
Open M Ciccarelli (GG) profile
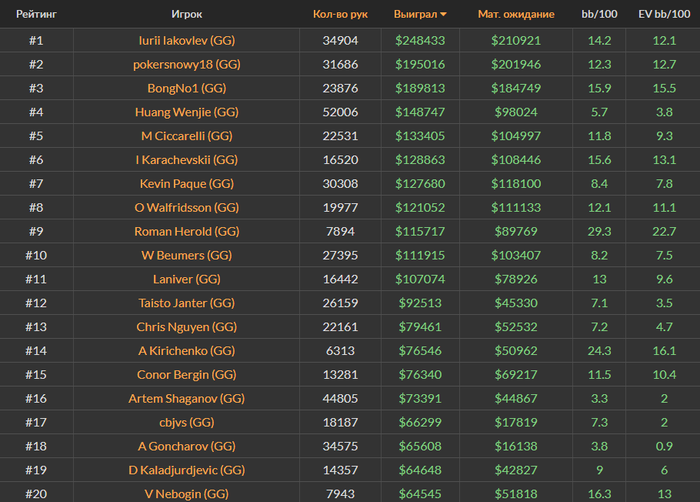[x=187, y=136]
